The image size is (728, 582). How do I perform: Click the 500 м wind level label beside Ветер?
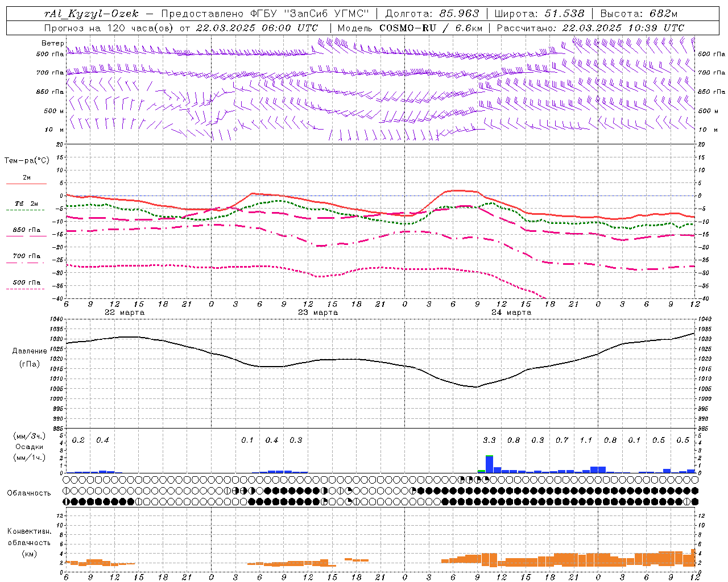tap(54, 111)
